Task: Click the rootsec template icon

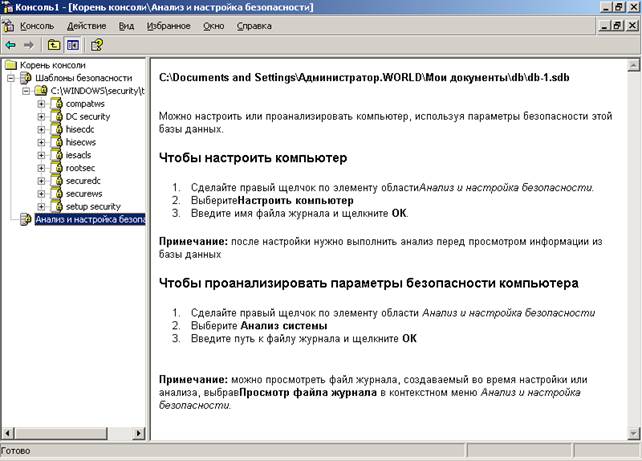Action: 57,168
